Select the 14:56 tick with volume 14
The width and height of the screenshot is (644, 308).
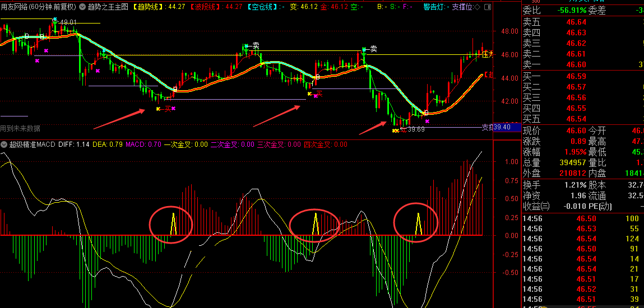pyautogui.click(x=582, y=259)
